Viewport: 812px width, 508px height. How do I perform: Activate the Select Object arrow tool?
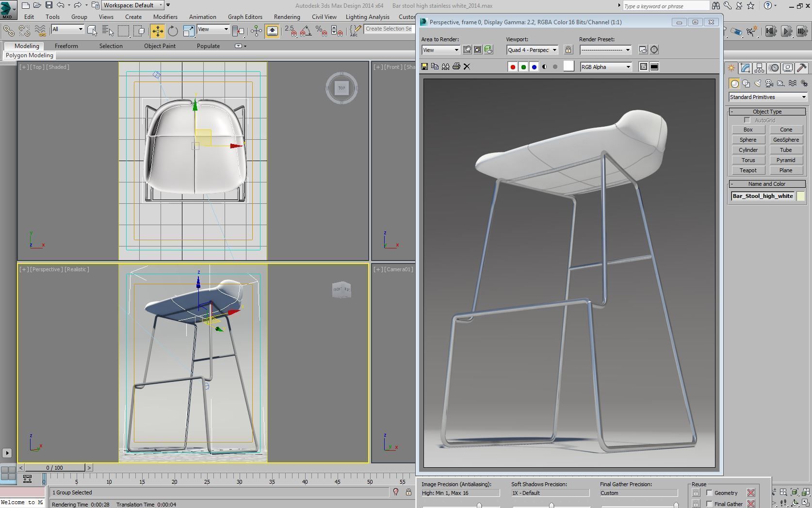pyautogui.click(x=92, y=31)
